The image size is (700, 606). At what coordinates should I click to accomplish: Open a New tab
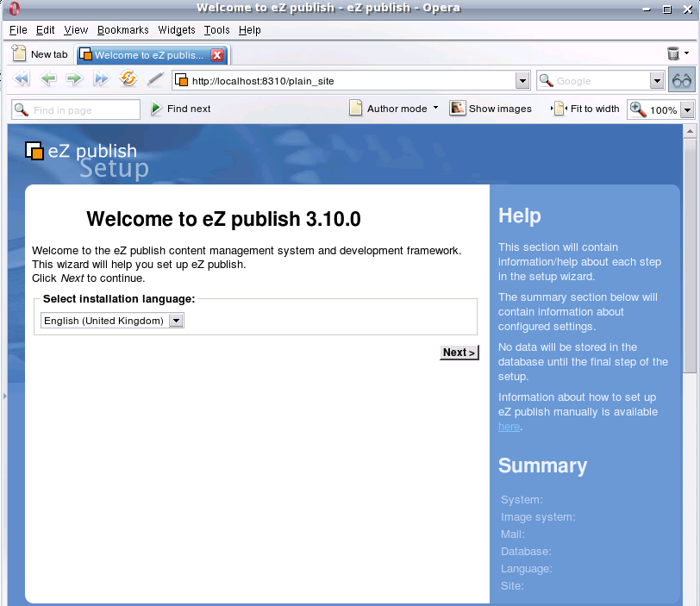pyautogui.click(x=40, y=54)
